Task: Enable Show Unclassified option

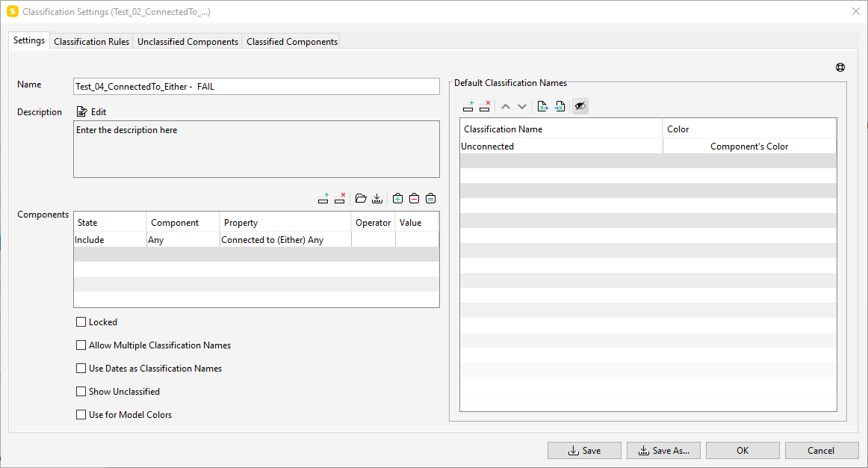Action: click(x=81, y=392)
